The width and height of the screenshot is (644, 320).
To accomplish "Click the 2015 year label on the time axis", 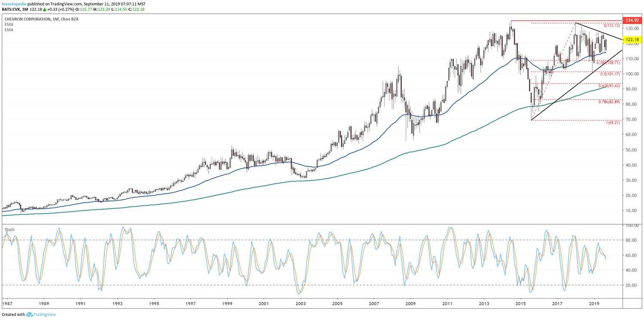I will (x=520, y=303).
